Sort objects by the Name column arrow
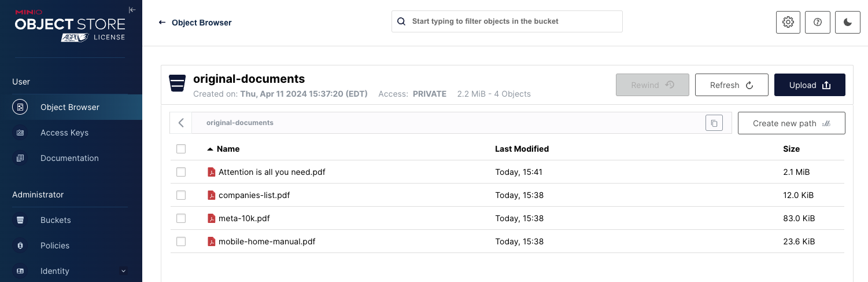The height and width of the screenshot is (282, 868). coord(210,149)
